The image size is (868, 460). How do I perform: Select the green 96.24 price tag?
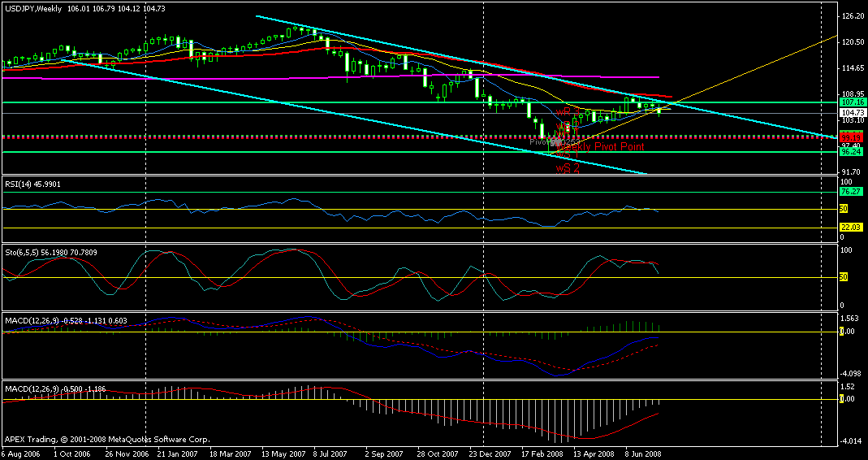(849, 151)
